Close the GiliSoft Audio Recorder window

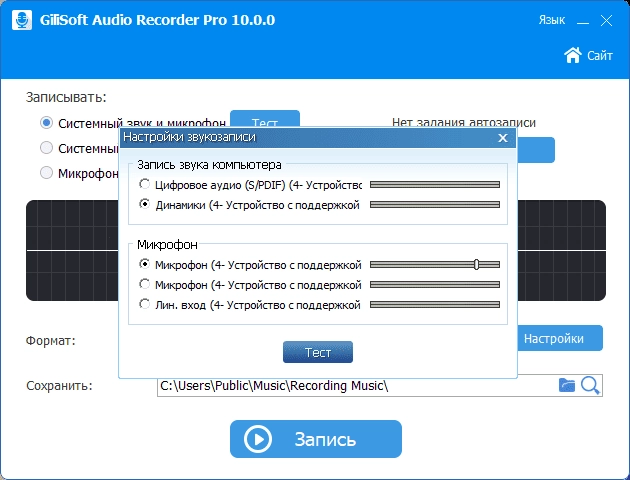click(x=606, y=20)
